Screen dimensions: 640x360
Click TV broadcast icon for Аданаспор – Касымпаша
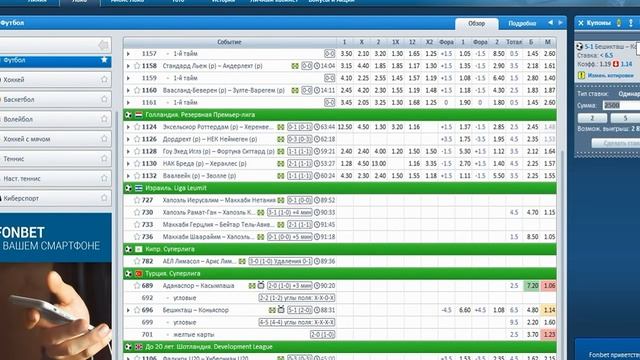click(x=261, y=285)
